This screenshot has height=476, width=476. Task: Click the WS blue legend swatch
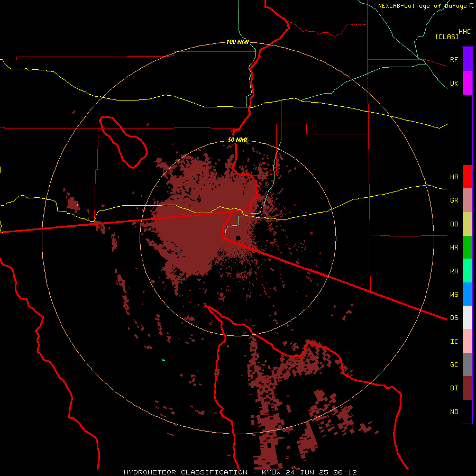point(467,294)
